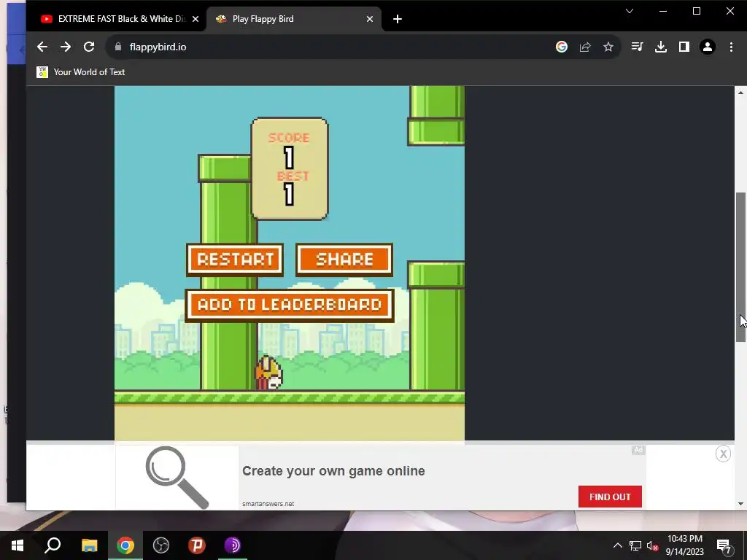Restart the Flappy Bird game
The width and height of the screenshot is (747, 560).
(x=236, y=260)
